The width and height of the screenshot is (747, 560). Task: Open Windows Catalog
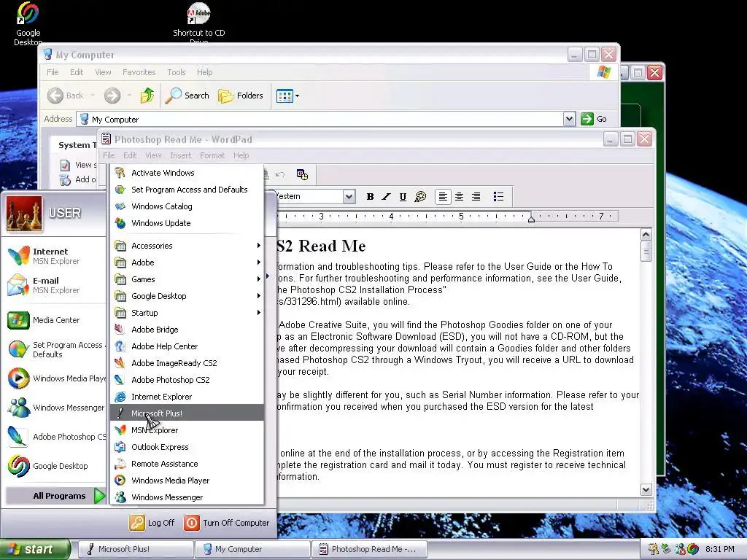coord(187,206)
